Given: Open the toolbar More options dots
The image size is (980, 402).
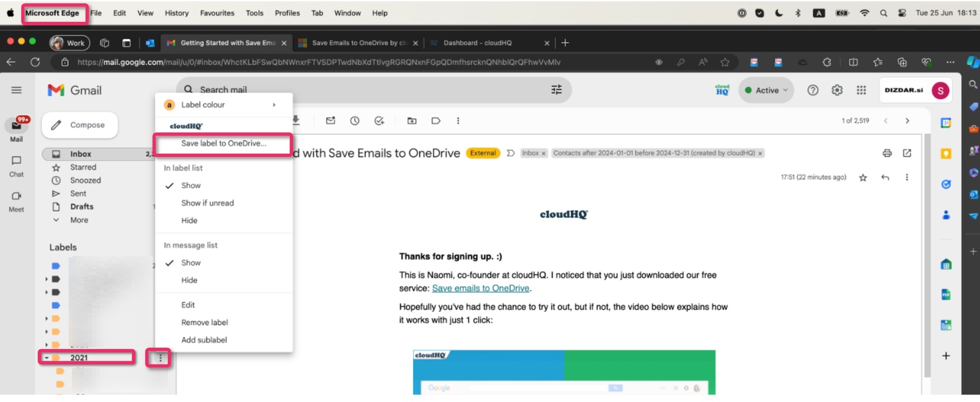Looking at the screenshot, I should [x=458, y=121].
